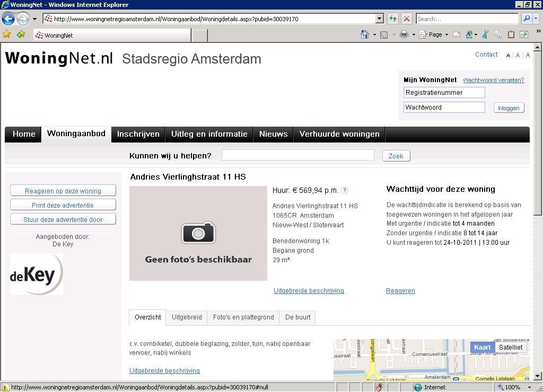Open the Contact link

486,55
